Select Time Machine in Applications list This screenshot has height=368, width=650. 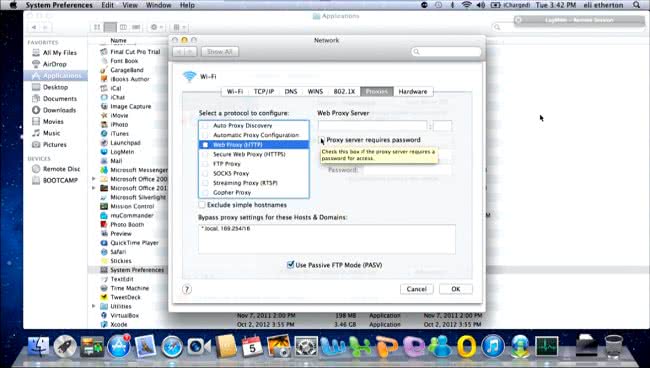(129, 288)
